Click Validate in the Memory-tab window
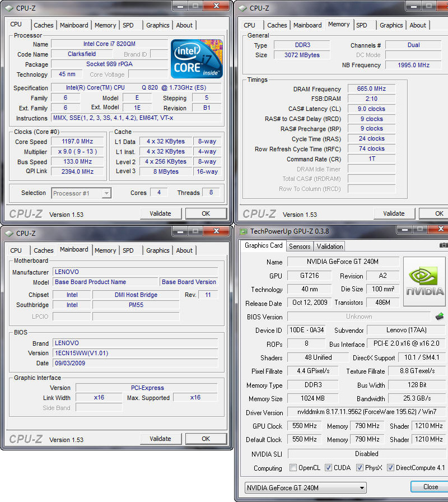This screenshot has height=502, width=448. (394, 213)
